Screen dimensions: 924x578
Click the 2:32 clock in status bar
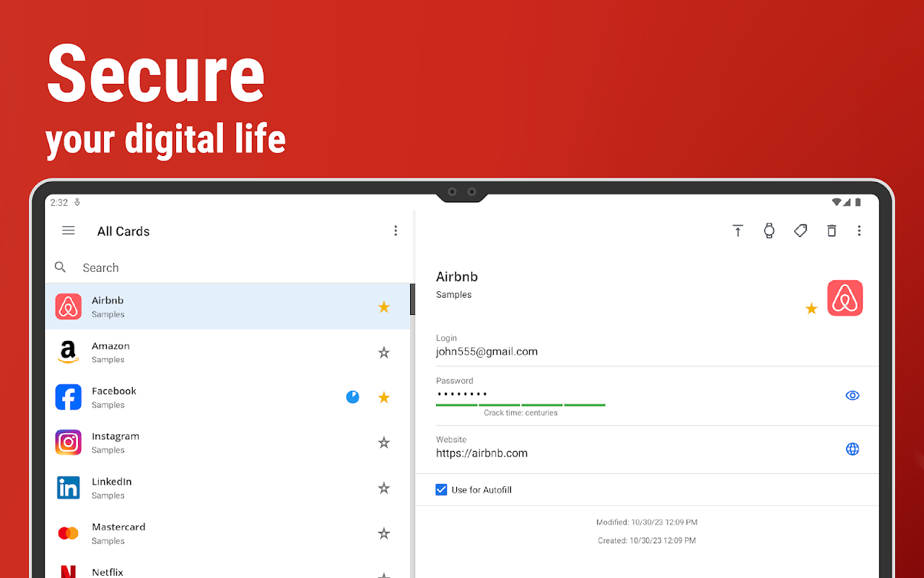tap(59, 203)
